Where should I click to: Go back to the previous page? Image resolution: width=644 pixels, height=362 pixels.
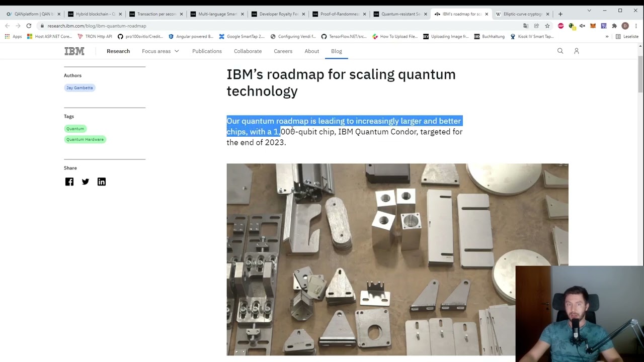click(7, 26)
